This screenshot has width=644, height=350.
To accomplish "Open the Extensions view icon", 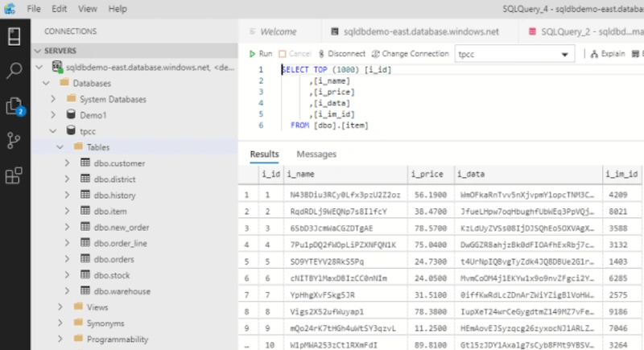I will click(14, 175).
